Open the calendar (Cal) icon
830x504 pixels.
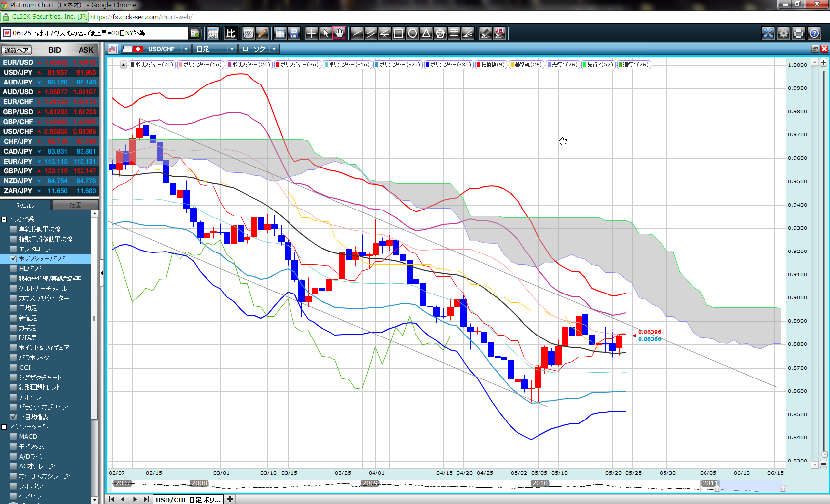coord(212,33)
